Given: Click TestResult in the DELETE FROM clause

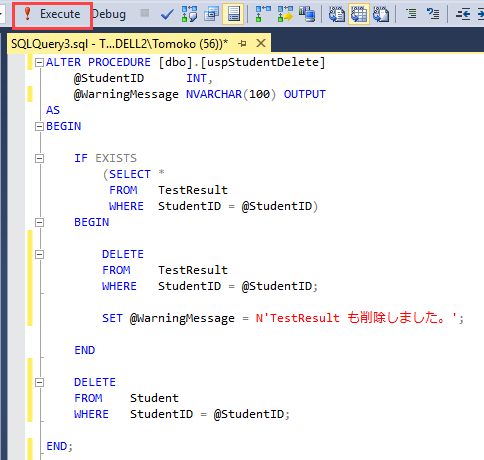Looking at the screenshot, I should coord(193,270).
